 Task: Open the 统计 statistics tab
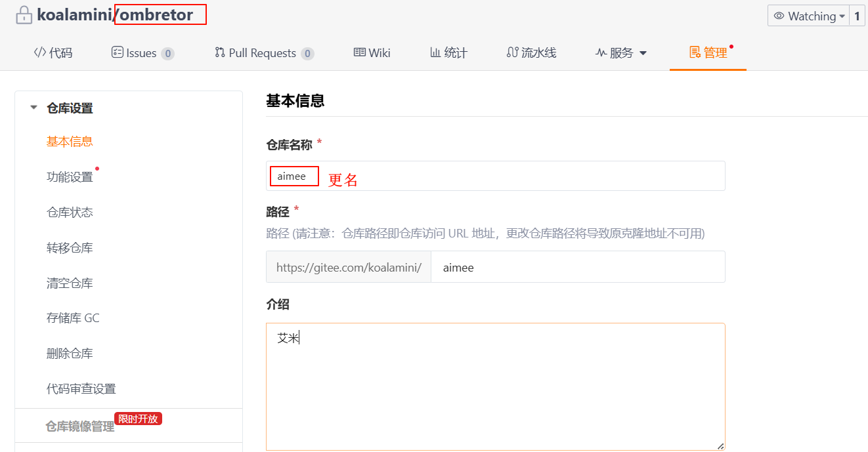pyautogui.click(x=448, y=53)
